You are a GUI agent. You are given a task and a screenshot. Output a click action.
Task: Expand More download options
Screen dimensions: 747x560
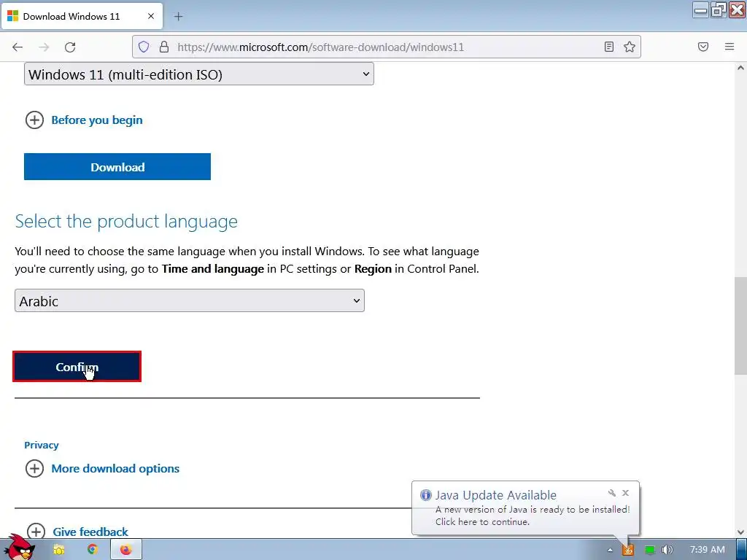coord(102,469)
